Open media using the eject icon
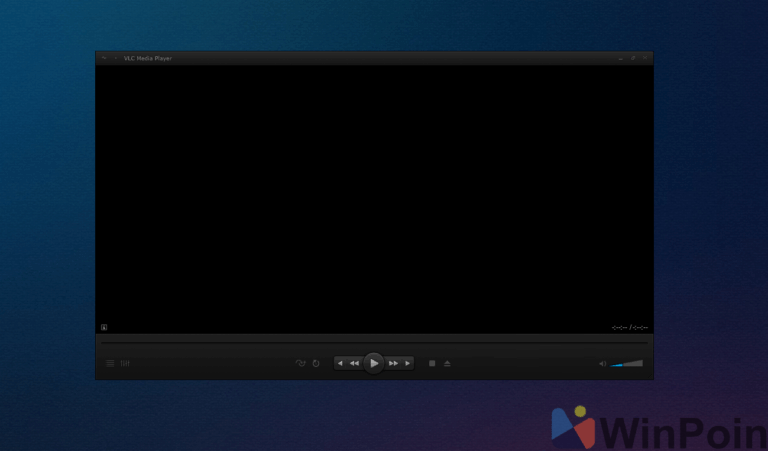The width and height of the screenshot is (768, 451). [447, 363]
